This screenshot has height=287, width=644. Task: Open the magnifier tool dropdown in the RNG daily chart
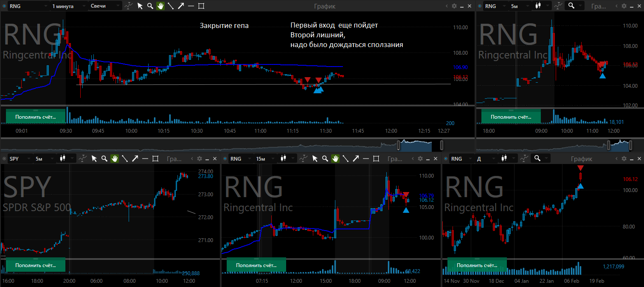[541, 159]
